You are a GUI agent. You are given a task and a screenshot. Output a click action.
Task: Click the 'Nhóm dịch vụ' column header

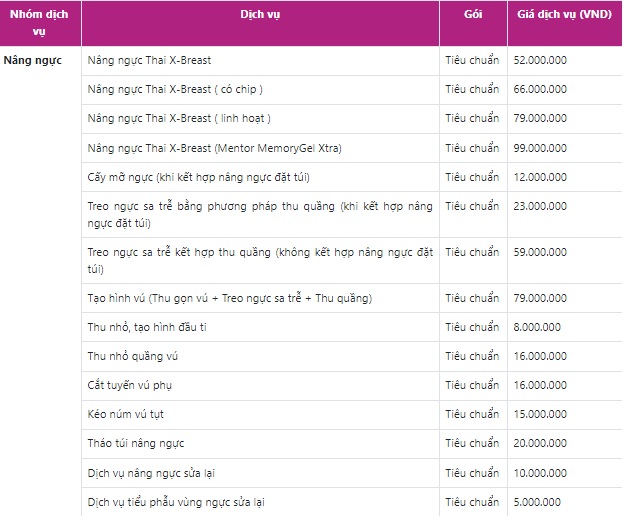coord(39,23)
